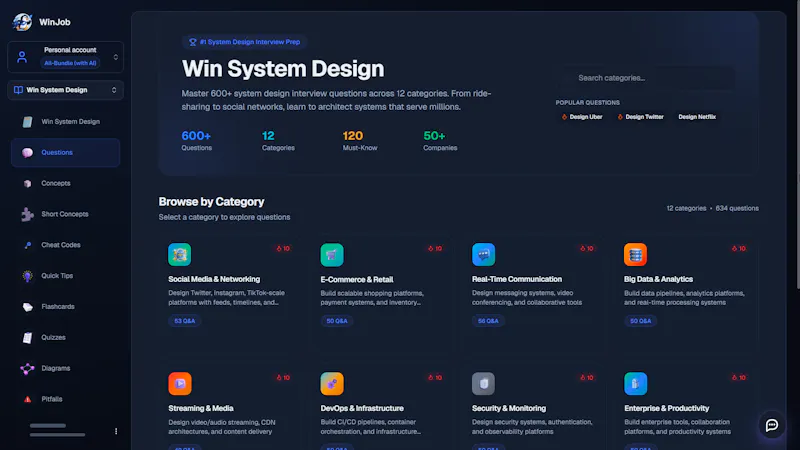Image resolution: width=800 pixels, height=450 pixels.
Task: Click the Real-Time Communication chat icon
Action: pos(483,255)
